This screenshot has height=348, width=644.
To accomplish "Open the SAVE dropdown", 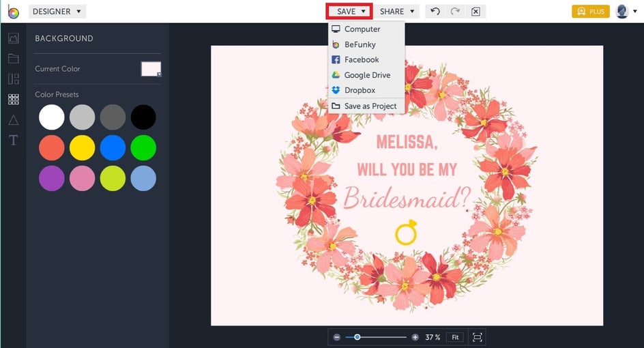I will click(349, 12).
